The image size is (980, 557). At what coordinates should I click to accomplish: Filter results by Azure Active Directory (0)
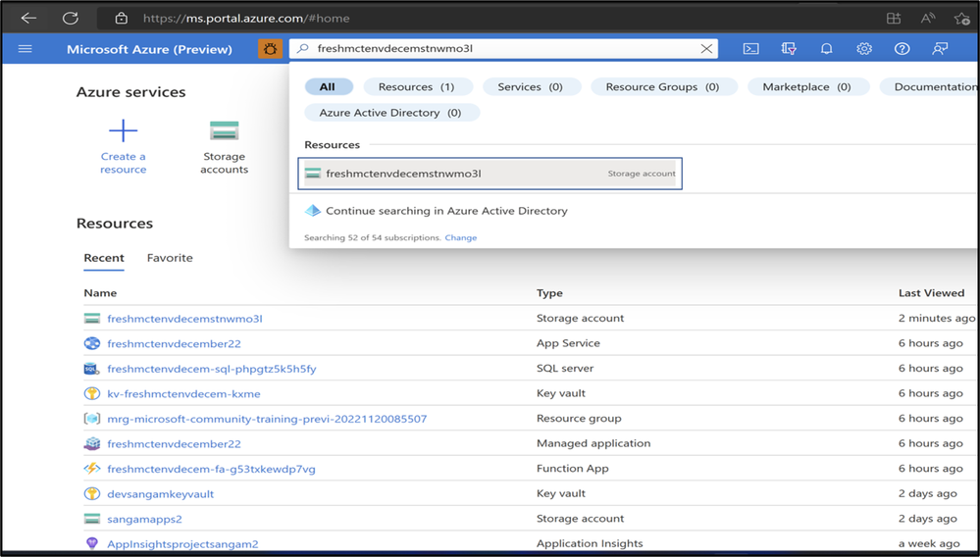point(391,113)
